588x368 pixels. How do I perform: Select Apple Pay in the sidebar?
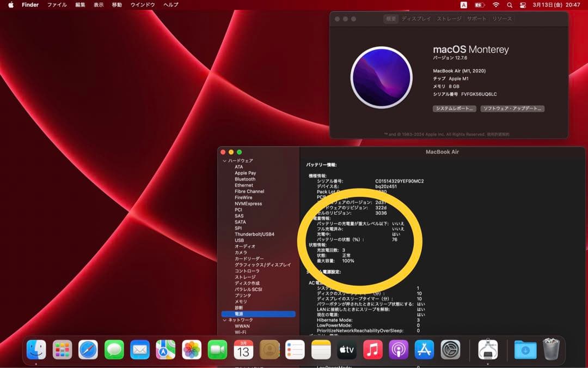[245, 173]
